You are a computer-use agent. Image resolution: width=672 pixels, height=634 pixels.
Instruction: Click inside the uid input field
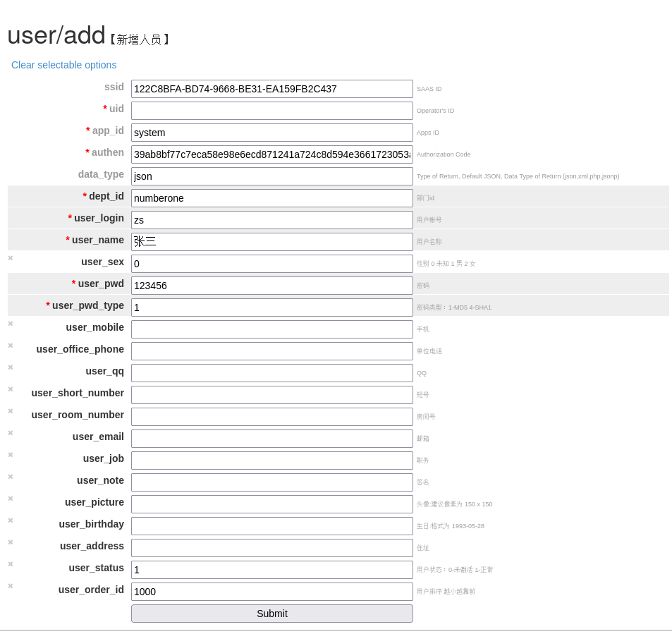271,111
